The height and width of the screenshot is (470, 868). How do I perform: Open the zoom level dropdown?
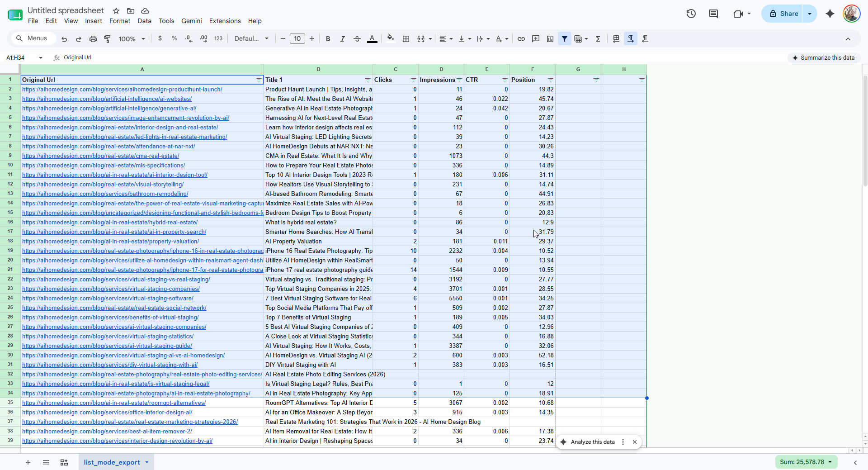pos(132,39)
